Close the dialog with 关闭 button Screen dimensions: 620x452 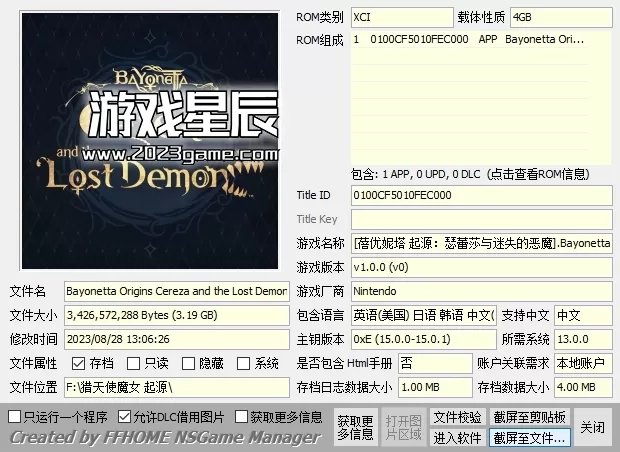592,427
